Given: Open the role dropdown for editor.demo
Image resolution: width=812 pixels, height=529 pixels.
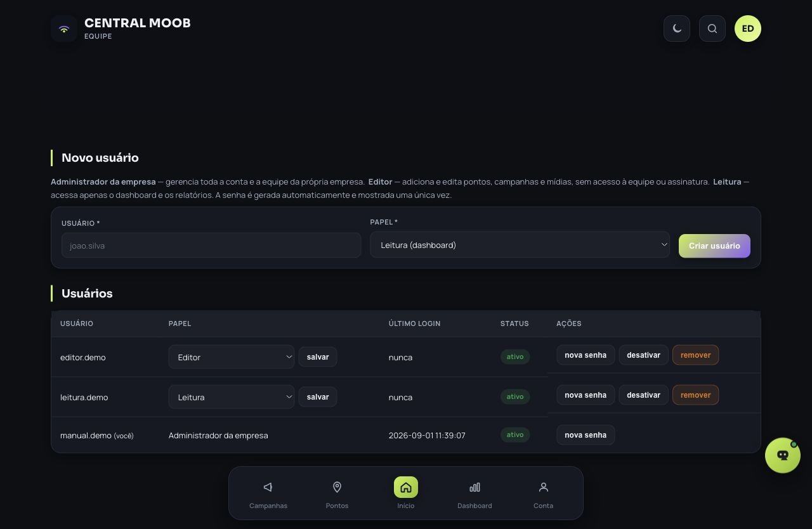Looking at the screenshot, I should (x=232, y=357).
